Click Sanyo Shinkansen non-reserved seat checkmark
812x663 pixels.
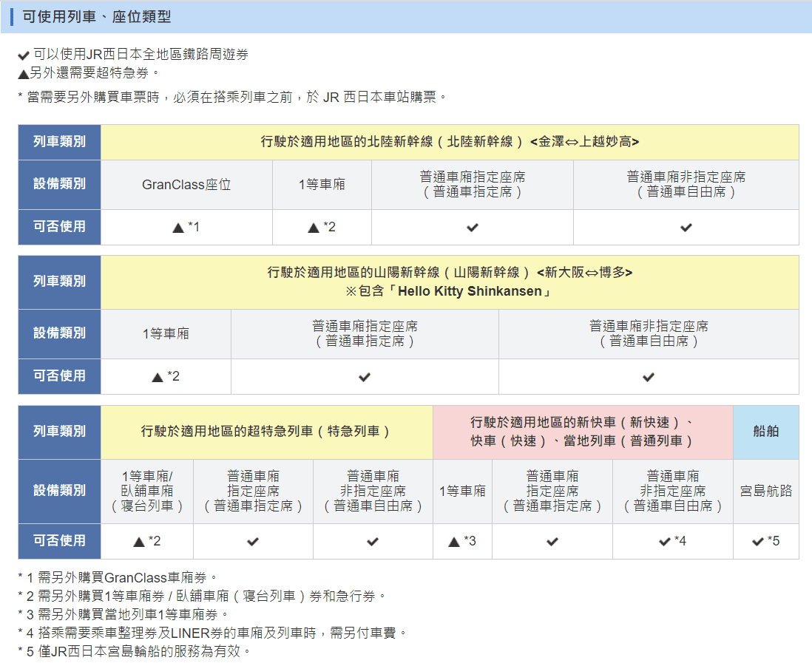pyautogui.click(x=648, y=377)
